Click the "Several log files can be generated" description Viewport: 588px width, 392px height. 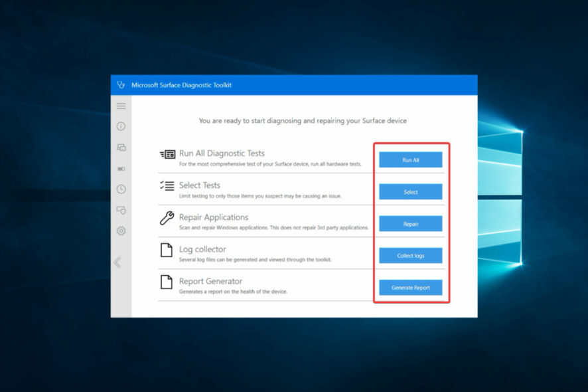256,259
